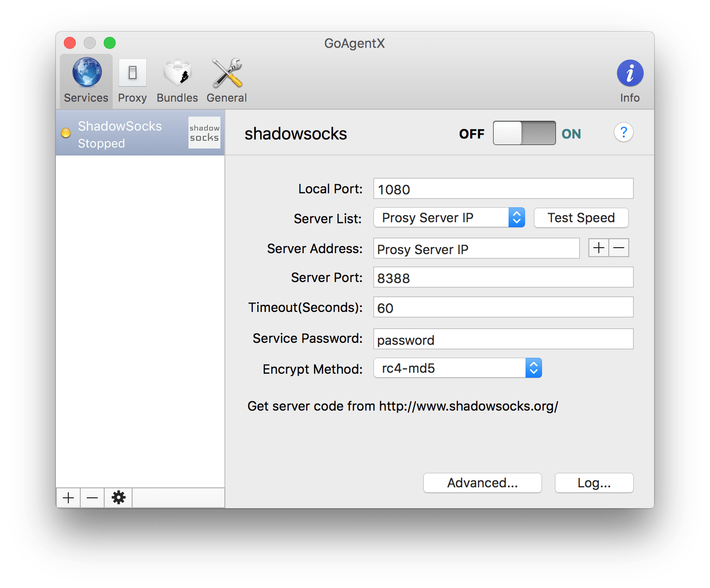Click the Server Address field
Image resolution: width=710 pixels, height=588 pixels.
click(x=477, y=248)
